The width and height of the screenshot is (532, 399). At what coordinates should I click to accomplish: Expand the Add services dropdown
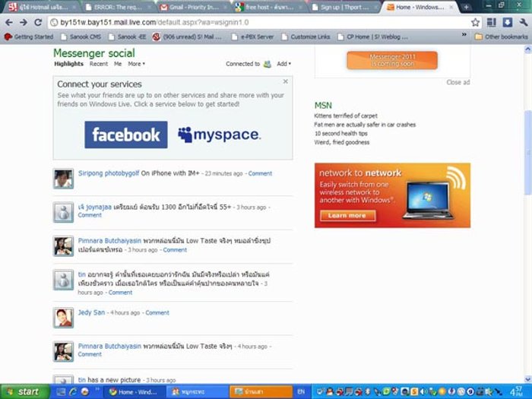tap(284, 64)
